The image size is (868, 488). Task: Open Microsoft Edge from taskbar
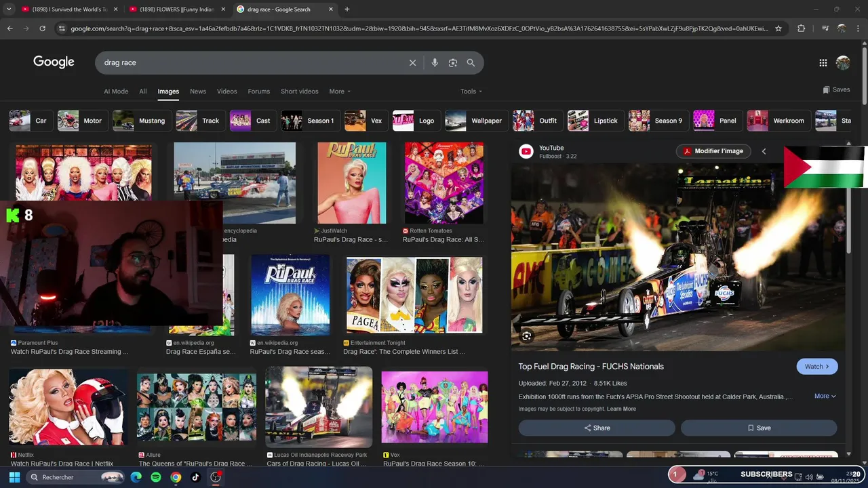(136, 477)
